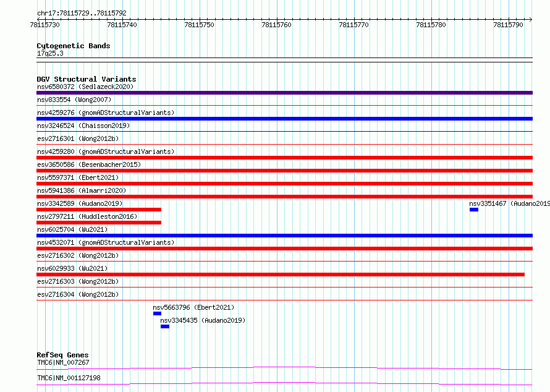Click nsv3345435 (Audano2019) label
Viewport: 550px width, 392px height.
point(203,320)
